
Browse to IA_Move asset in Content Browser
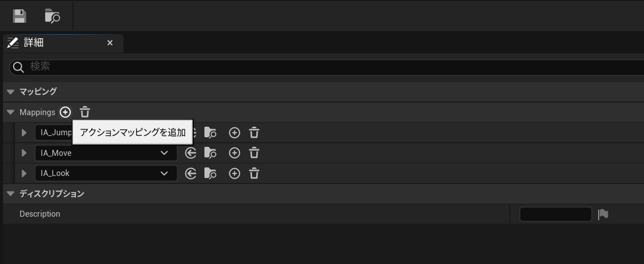coord(210,153)
